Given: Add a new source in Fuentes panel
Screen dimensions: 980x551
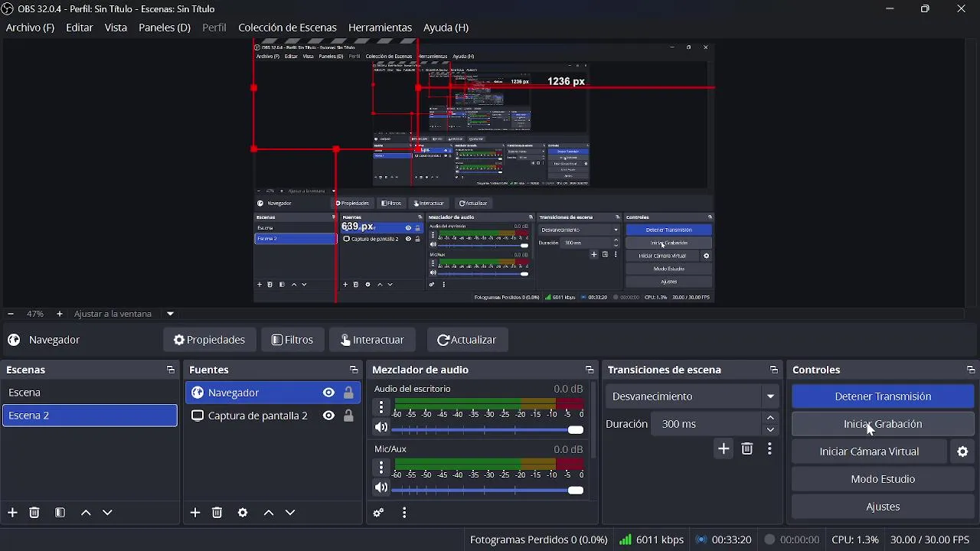Looking at the screenshot, I should [x=195, y=513].
